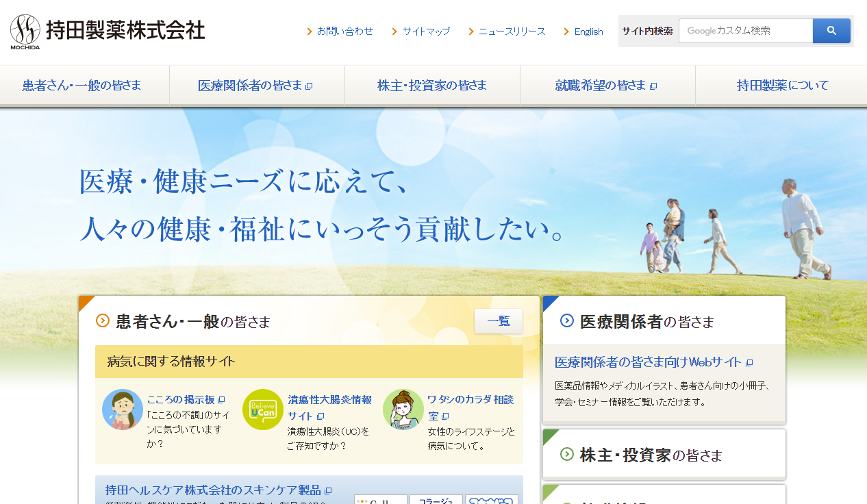
Task: Click the orange arrow before サイトマップ
Action: coord(395,32)
